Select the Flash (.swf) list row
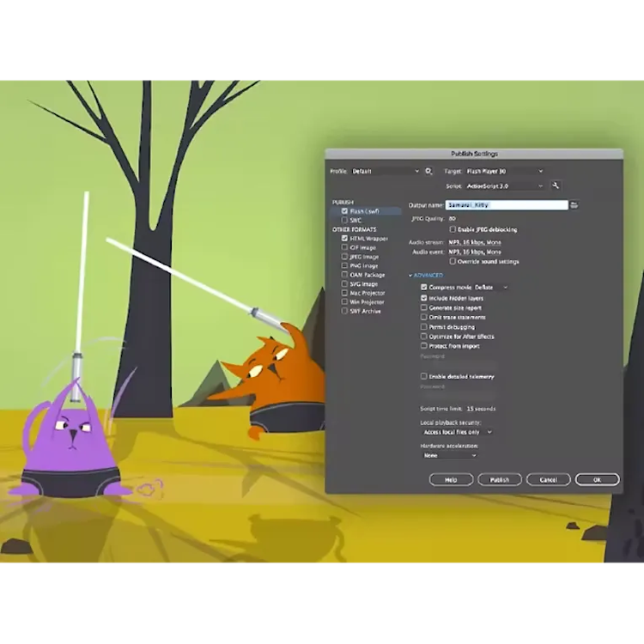The height and width of the screenshot is (644, 644). (x=366, y=211)
